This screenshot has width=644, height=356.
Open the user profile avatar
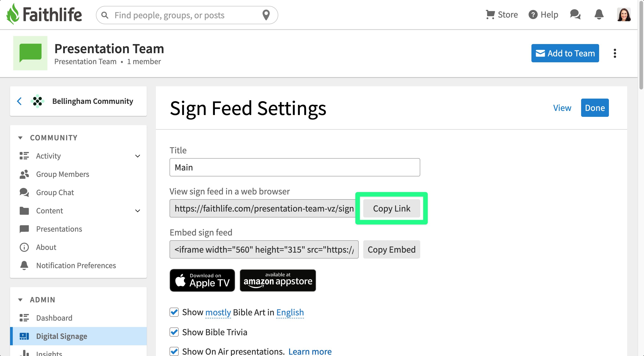624,15
